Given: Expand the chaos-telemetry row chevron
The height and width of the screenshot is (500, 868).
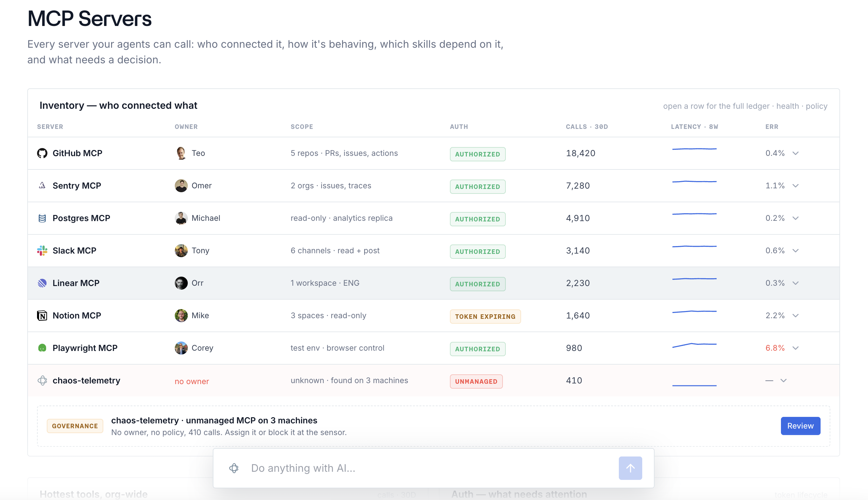Looking at the screenshot, I should pos(784,381).
